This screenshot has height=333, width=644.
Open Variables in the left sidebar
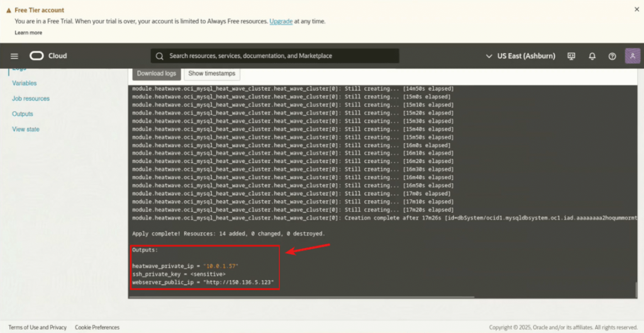tap(25, 83)
